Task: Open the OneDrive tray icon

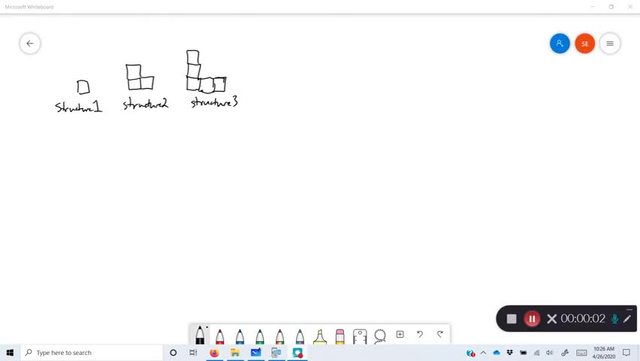Action: coord(496,352)
